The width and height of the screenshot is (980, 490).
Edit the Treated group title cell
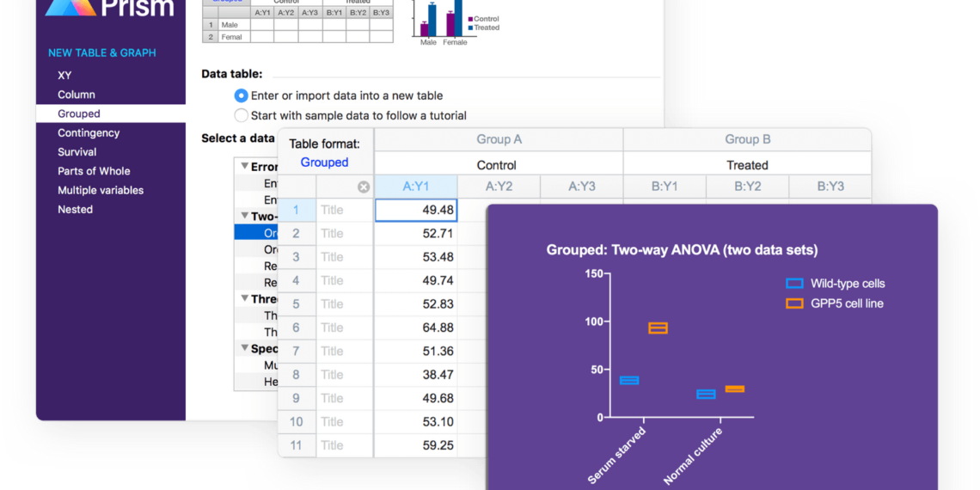click(748, 165)
